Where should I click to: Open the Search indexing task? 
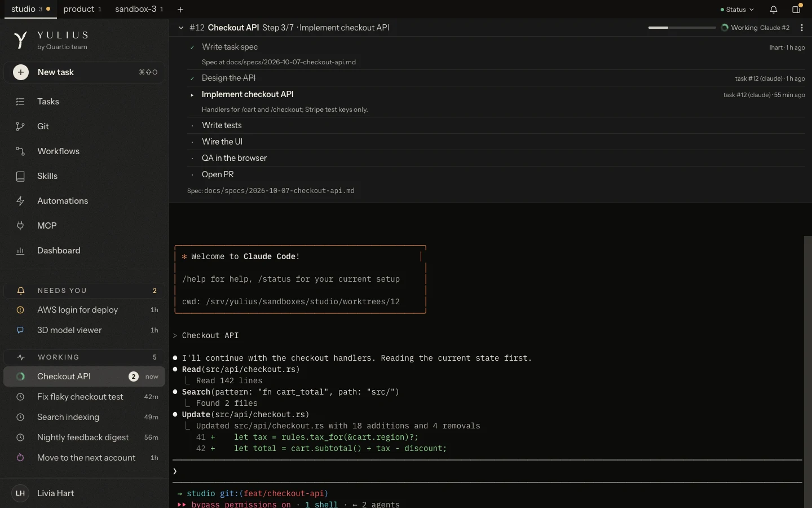click(x=85, y=417)
